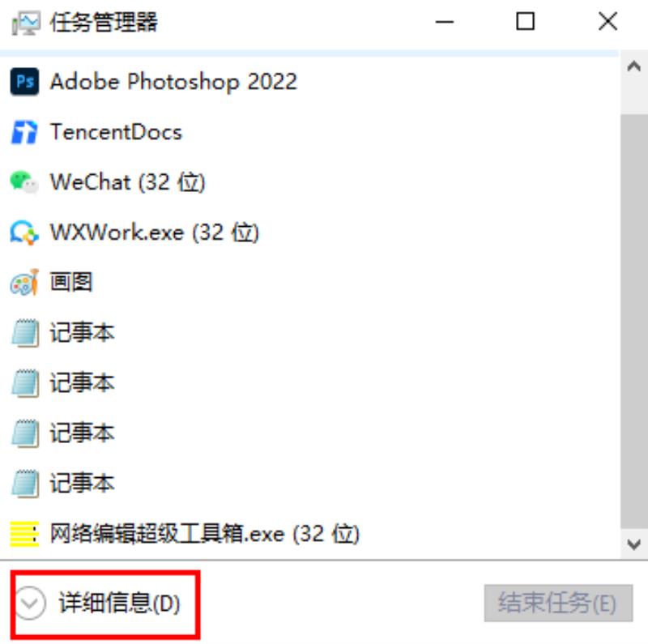Click the scrollbar down arrow
Screen dimensions: 648x644
[x=634, y=544]
